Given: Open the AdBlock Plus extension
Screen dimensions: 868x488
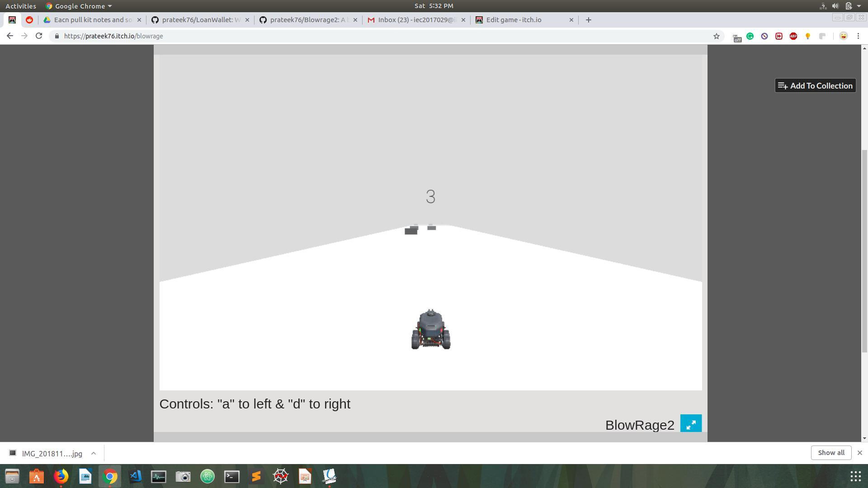Looking at the screenshot, I should pyautogui.click(x=793, y=36).
